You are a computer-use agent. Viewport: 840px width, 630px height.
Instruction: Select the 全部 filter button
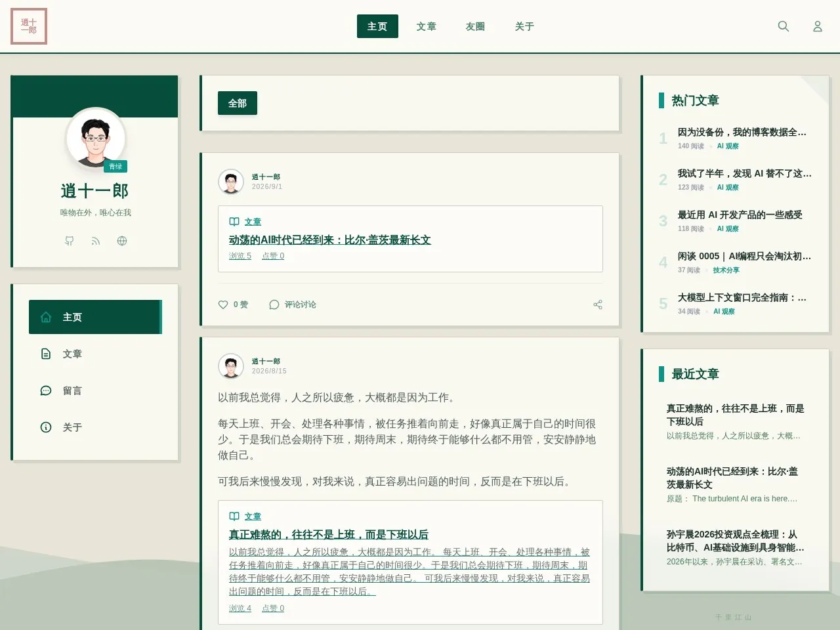(x=238, y=103)
